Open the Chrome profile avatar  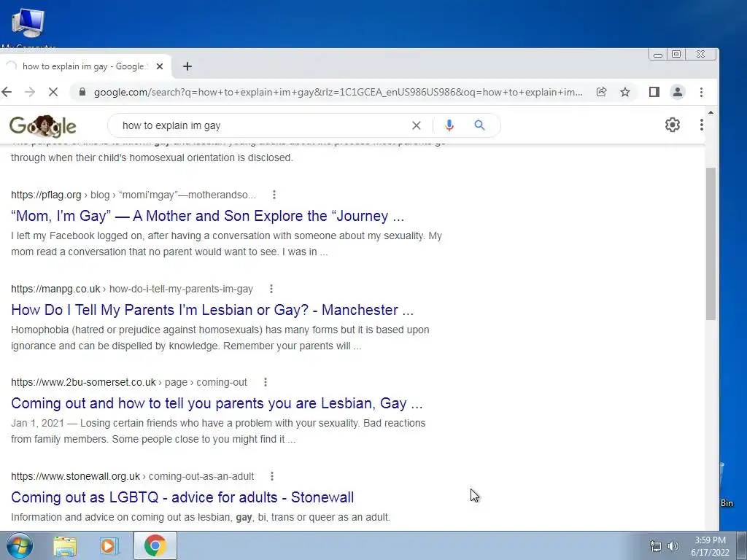[x=677, y=92]
